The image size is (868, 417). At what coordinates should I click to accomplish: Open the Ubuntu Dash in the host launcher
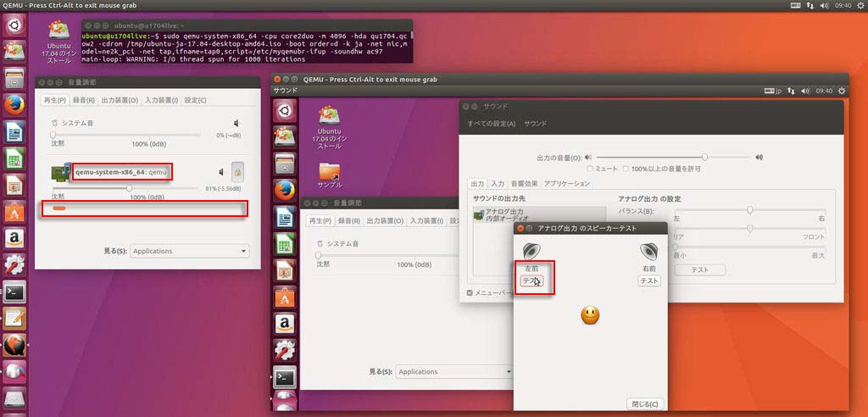tap(14, 26)
